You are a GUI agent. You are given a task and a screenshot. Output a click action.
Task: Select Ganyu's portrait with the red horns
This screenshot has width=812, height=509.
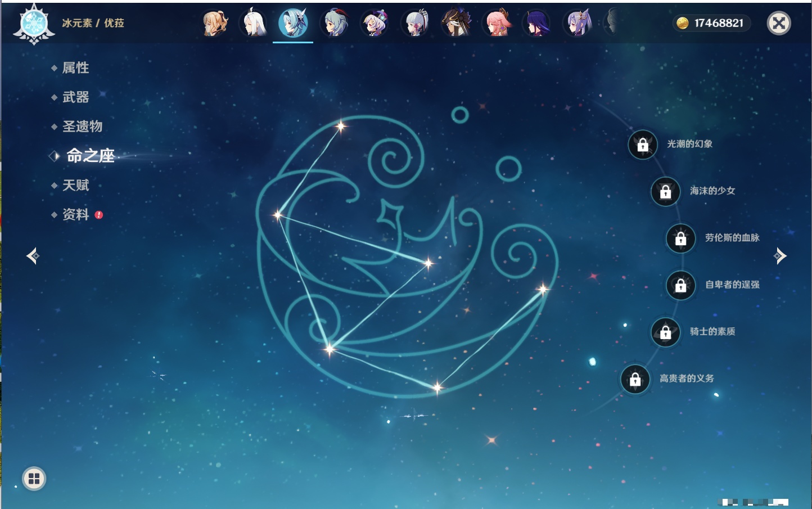tap(335, 23)
